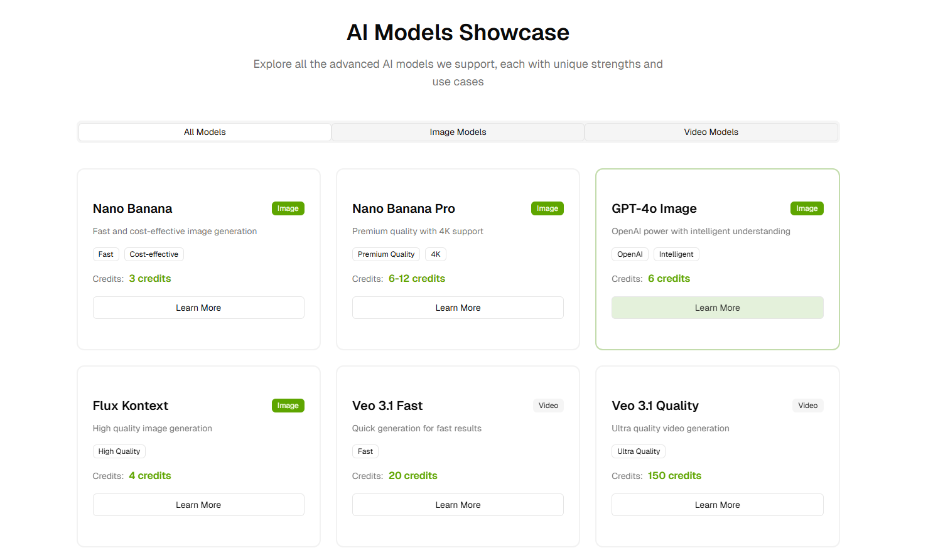Click the 4K tag on Nano Banana Pro
The height and width of the screenshot is (560, 933).
(436, 254)
